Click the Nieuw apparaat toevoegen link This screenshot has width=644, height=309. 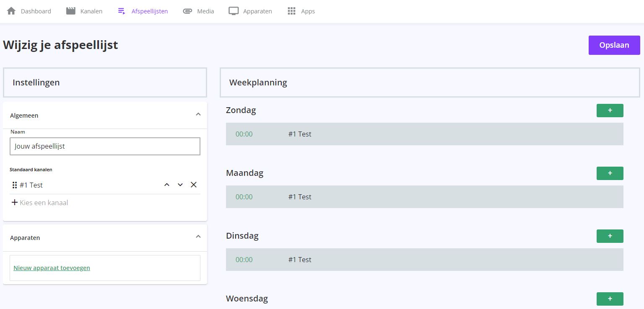click(x=52, y=268)
